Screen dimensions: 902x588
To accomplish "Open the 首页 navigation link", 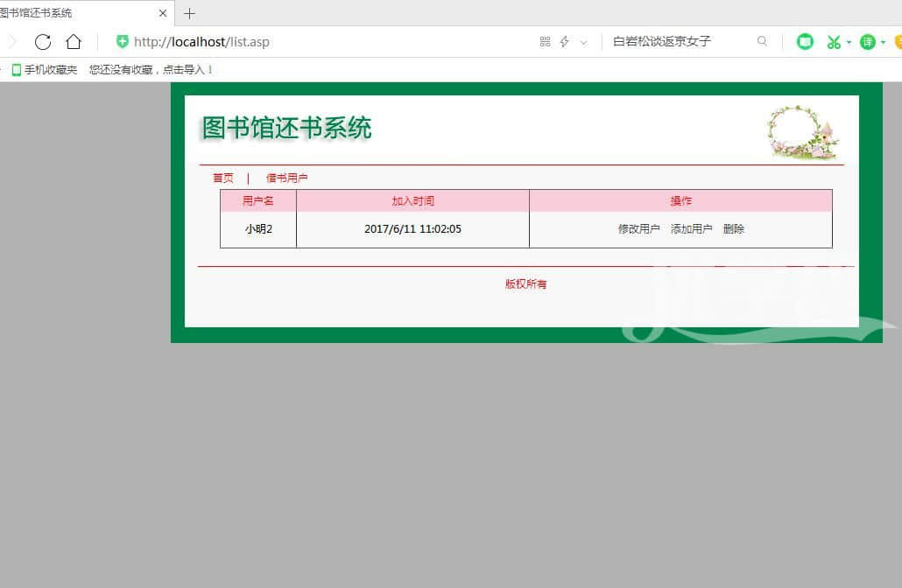I will 223,178.
